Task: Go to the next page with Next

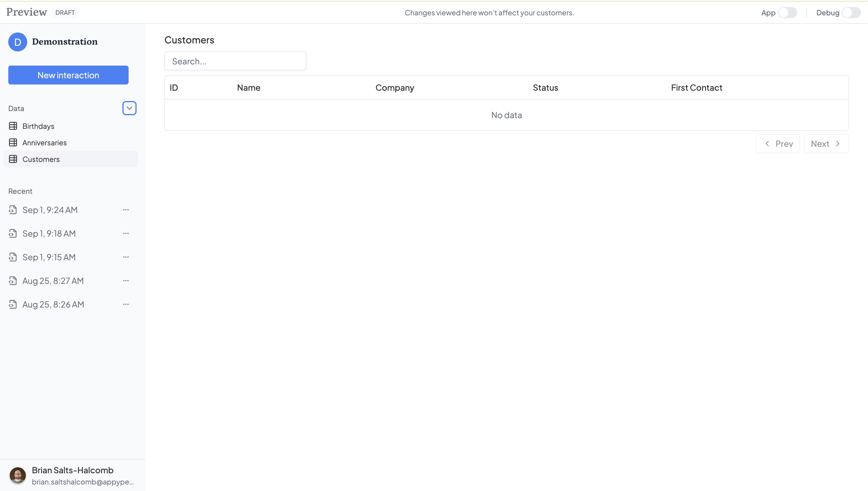Action: [826, 143]
